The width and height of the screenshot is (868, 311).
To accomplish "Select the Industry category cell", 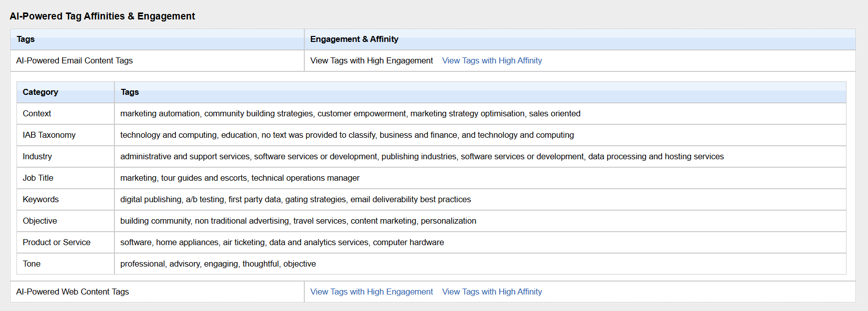I will pyautogui.click(x=37, y=156).
